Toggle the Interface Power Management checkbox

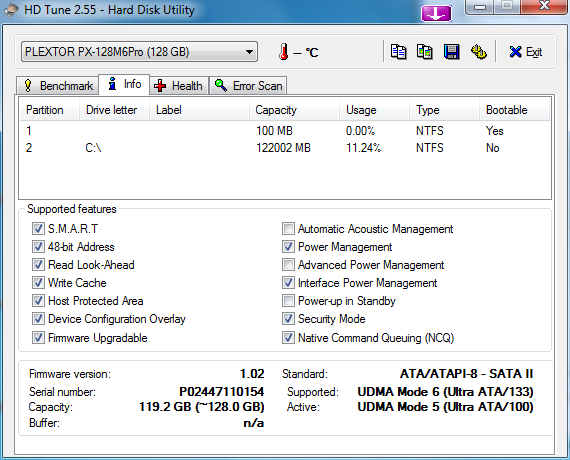pos(288,283)
